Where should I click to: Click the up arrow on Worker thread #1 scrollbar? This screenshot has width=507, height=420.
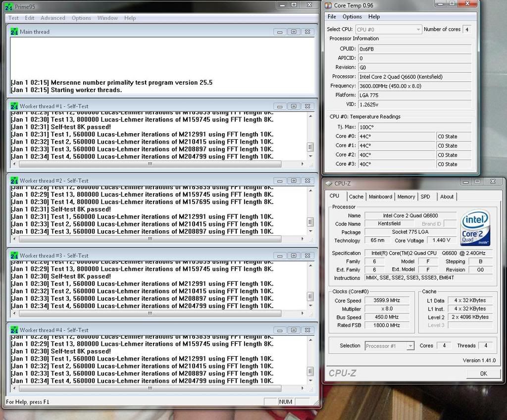[310, 116]
